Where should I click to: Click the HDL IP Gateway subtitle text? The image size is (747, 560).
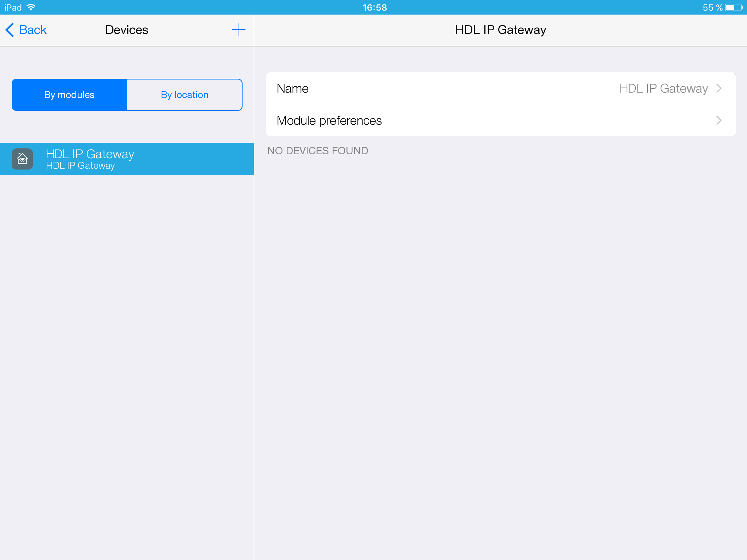pyautogui.click(x=80, y=166)
